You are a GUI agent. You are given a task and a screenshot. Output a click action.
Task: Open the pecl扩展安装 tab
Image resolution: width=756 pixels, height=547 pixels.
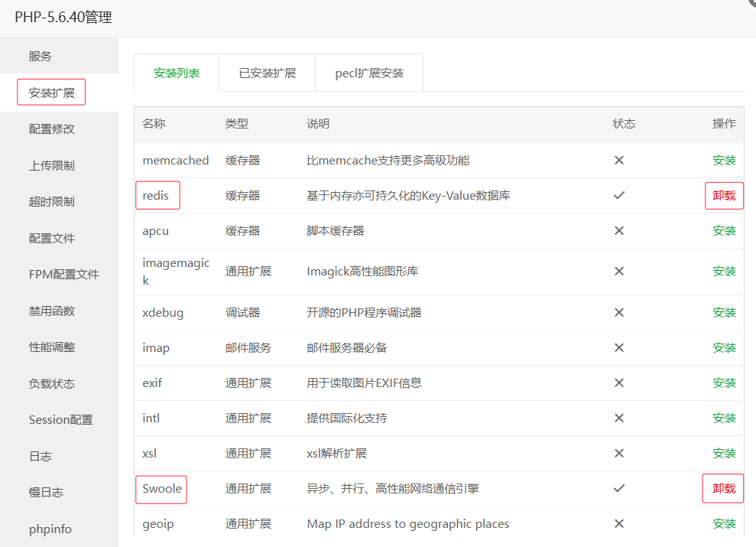tap(369, 73)
